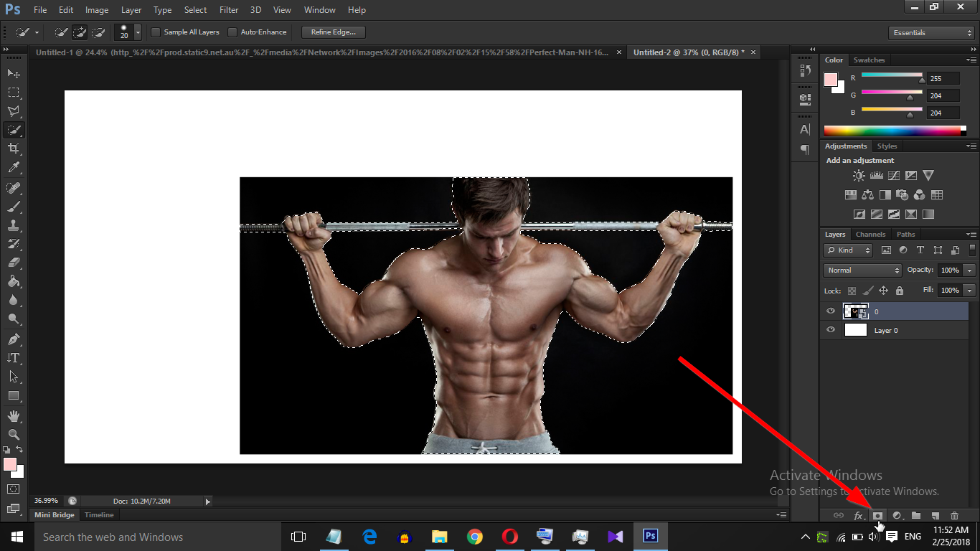
Task: Switch to the Channels tab
Action: [x=870, y=234]
